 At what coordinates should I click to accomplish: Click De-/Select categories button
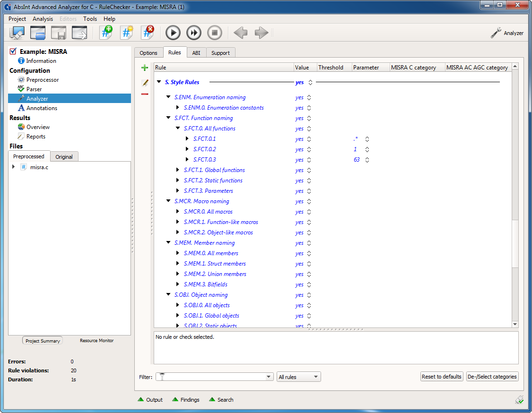point(492,377)
